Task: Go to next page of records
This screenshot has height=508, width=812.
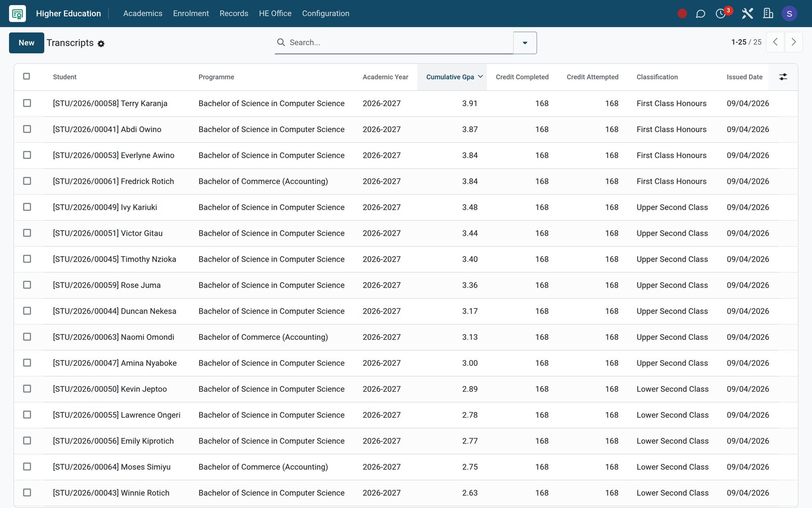Action: tap(794, 42)
